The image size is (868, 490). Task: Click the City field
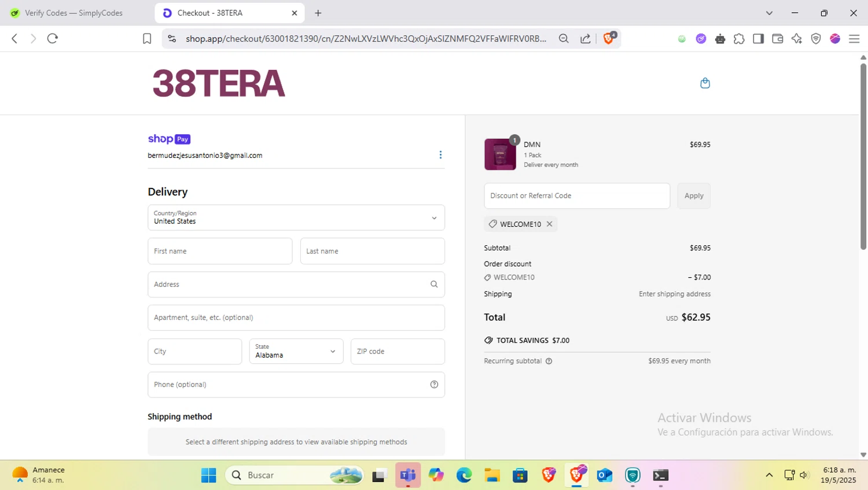(194, 351)
